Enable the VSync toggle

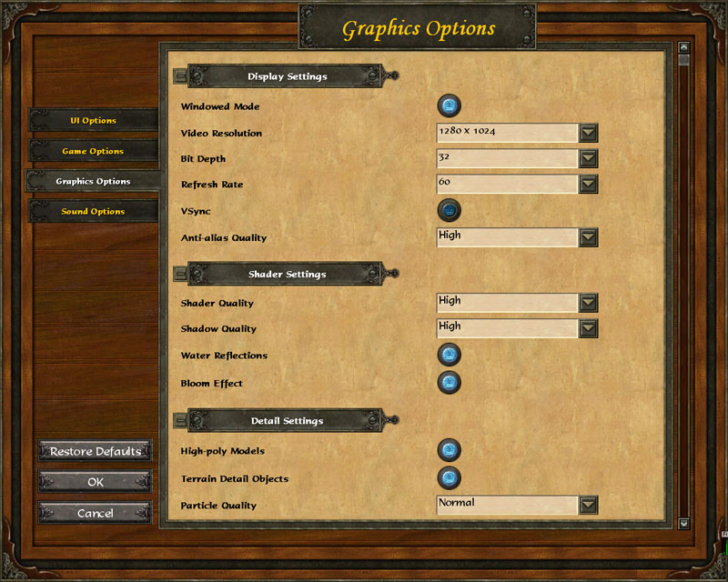pos(449,211)
